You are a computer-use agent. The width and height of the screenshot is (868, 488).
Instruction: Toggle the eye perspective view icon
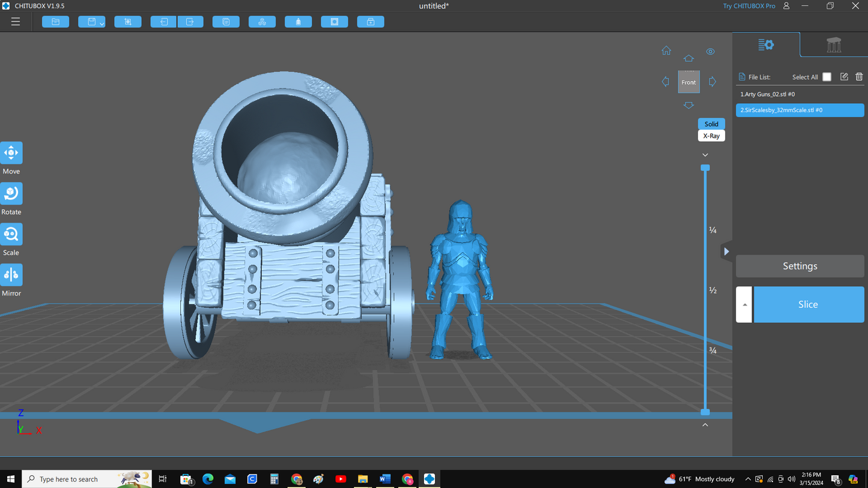pyautogui.click(x=710, y=52)
